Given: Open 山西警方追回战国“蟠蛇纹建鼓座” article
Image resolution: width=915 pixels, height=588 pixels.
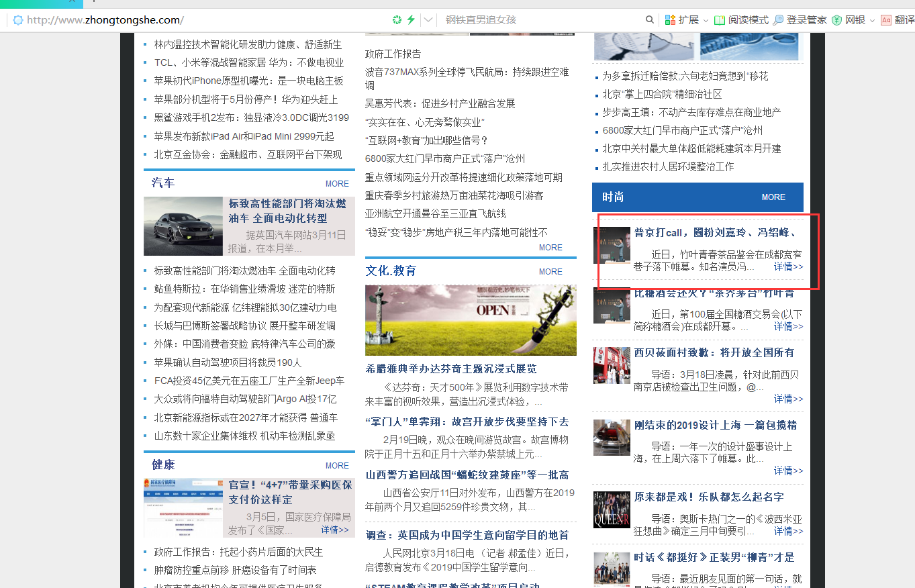Looking at the screenshot, I should pos(467,475).
